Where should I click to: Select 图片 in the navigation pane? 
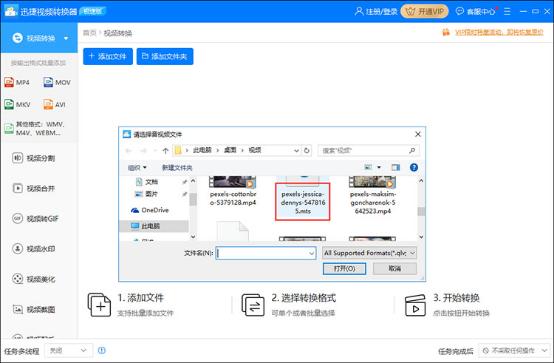point(147,194)
